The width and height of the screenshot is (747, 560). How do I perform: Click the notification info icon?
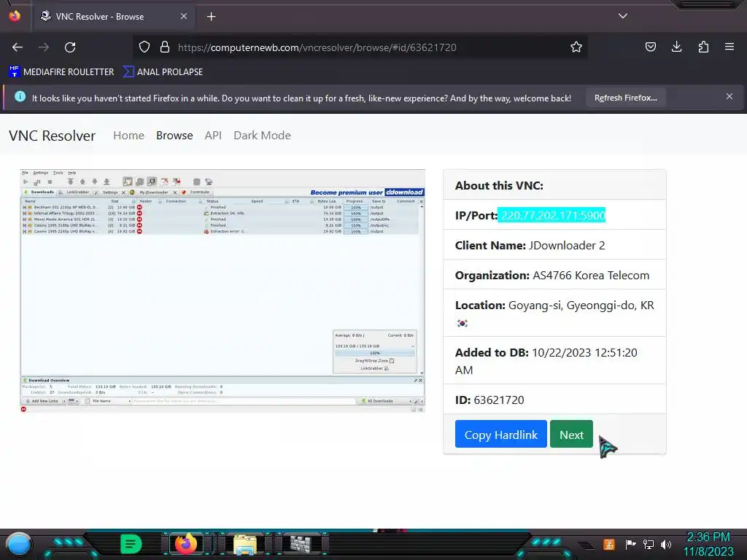(x=20, y=97)
